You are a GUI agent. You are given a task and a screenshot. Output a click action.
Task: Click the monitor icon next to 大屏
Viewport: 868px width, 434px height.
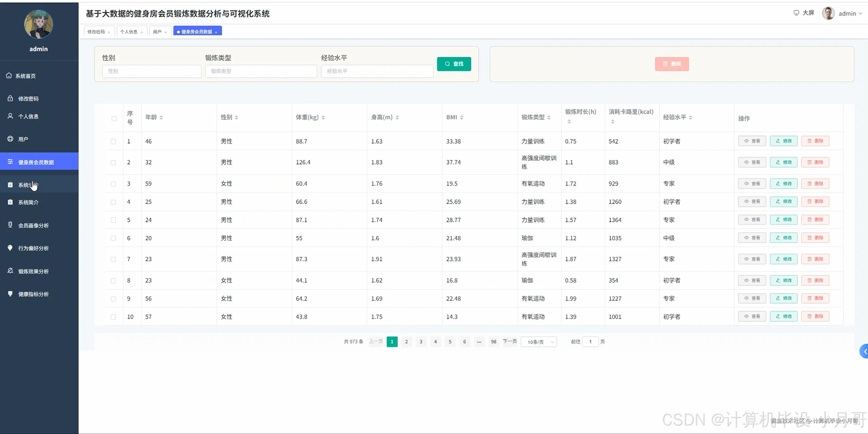(796, 13)
